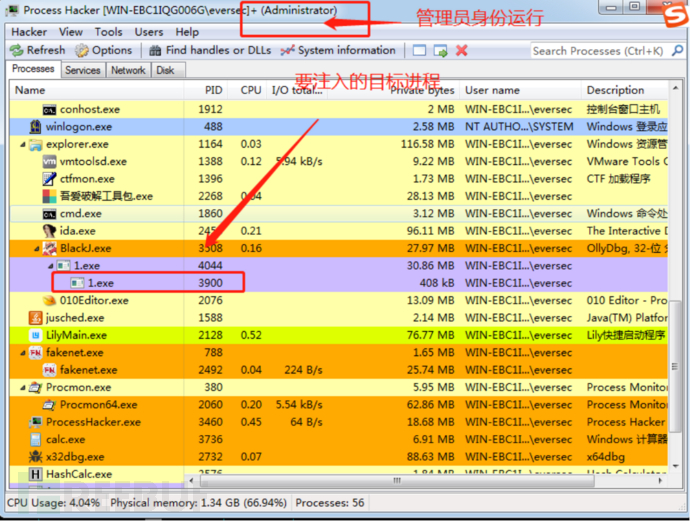
Task: Click the HashCalc.exe H icon
Action: (x=35, y=474)
